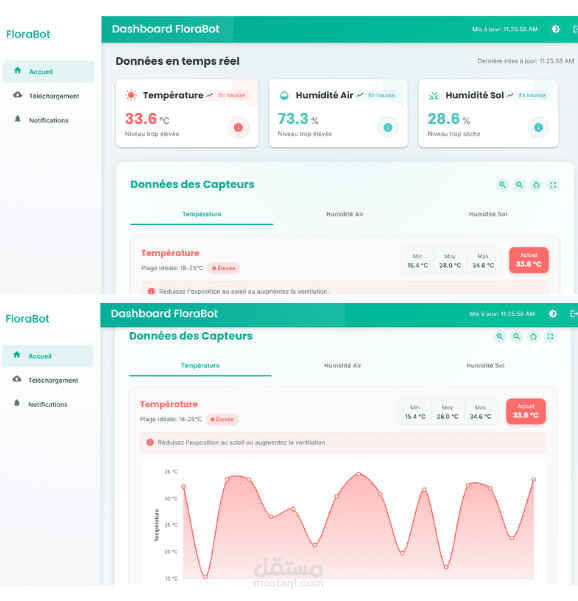Click the Données en temps réel heading
The width and height of the screenshot is (578, 601).
(177, 61)
